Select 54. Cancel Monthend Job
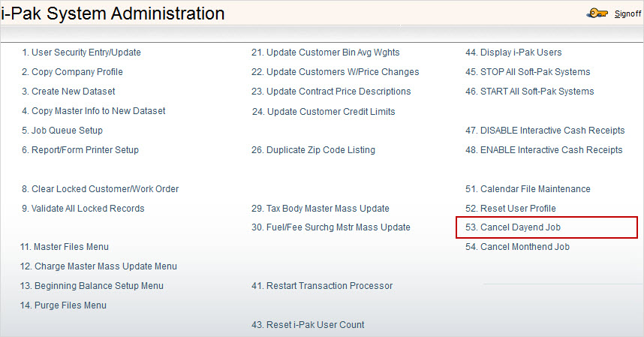Viewport: 644px width, 337px height. [517, 247]
